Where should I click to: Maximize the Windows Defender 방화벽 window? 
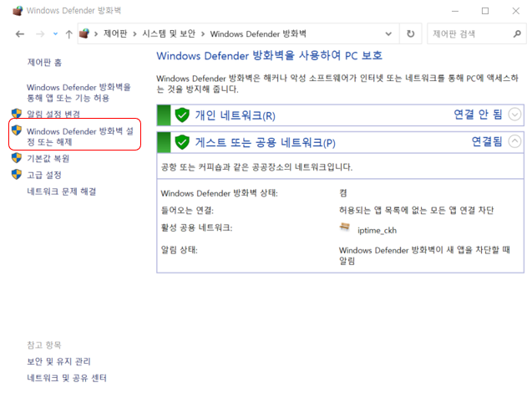point(485,11)
